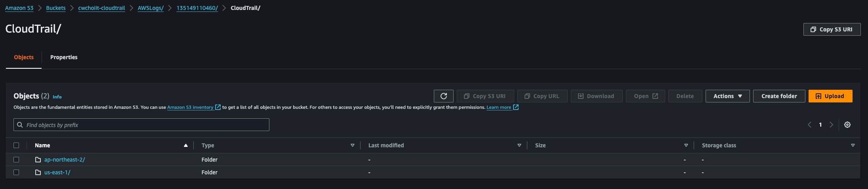Select all objects with header checkbox

pos(16,145)
